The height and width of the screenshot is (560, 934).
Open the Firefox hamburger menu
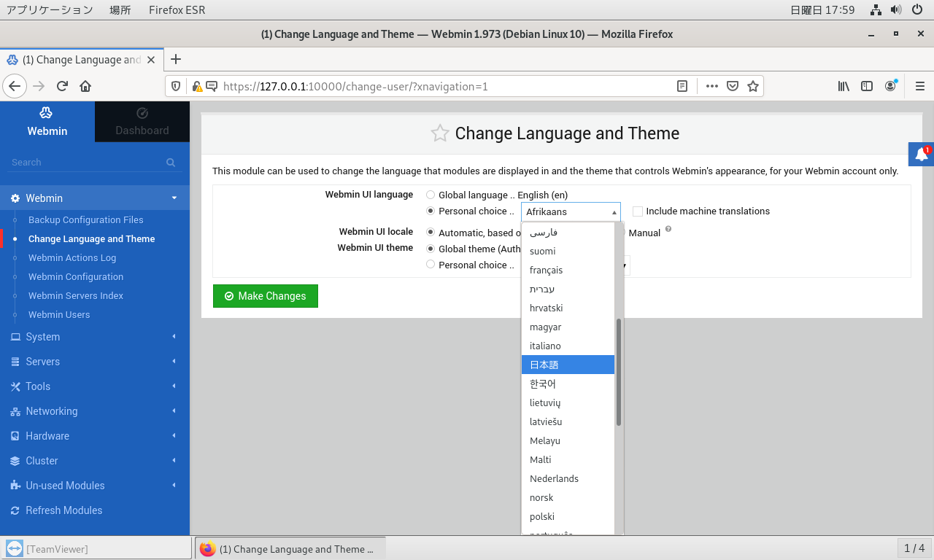(919, 86)
